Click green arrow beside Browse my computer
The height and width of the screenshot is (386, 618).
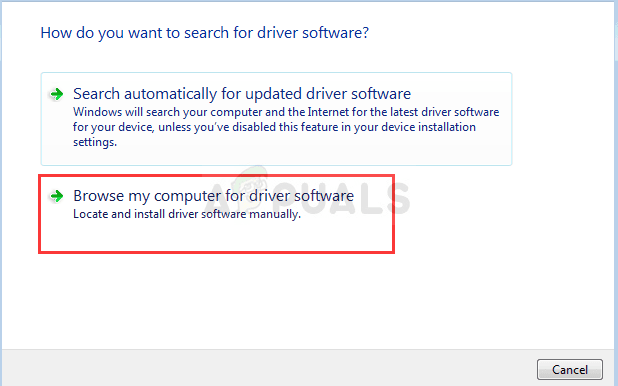coord(56,196)
